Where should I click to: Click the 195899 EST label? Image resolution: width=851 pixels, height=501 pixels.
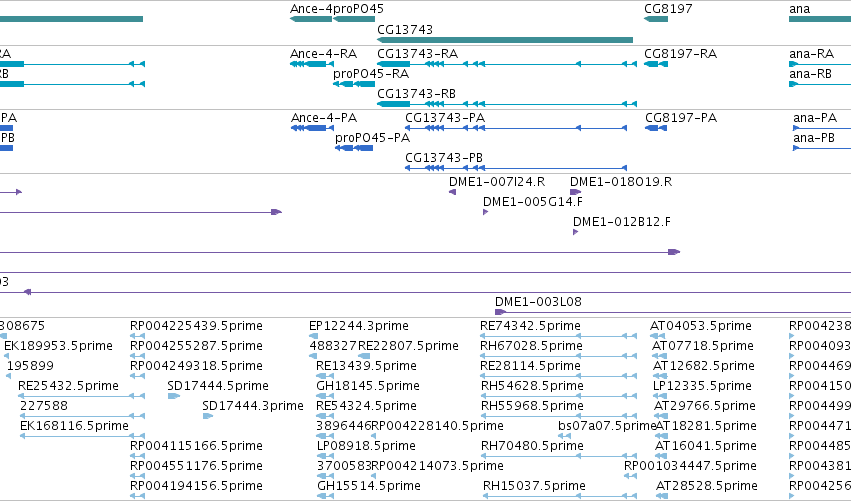pyautogui.click(x=30, y=366)
